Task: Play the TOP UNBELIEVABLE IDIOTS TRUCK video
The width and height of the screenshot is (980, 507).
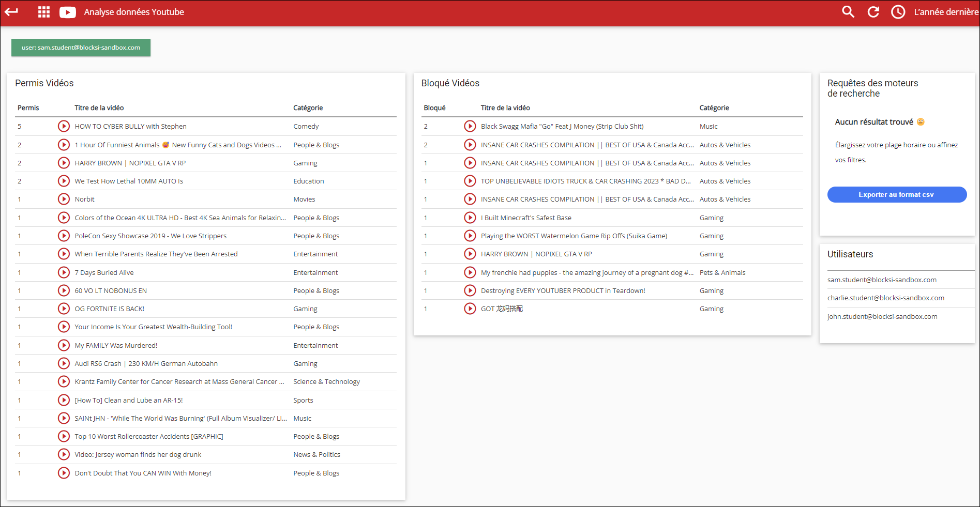Action: [x=470, y=181]
